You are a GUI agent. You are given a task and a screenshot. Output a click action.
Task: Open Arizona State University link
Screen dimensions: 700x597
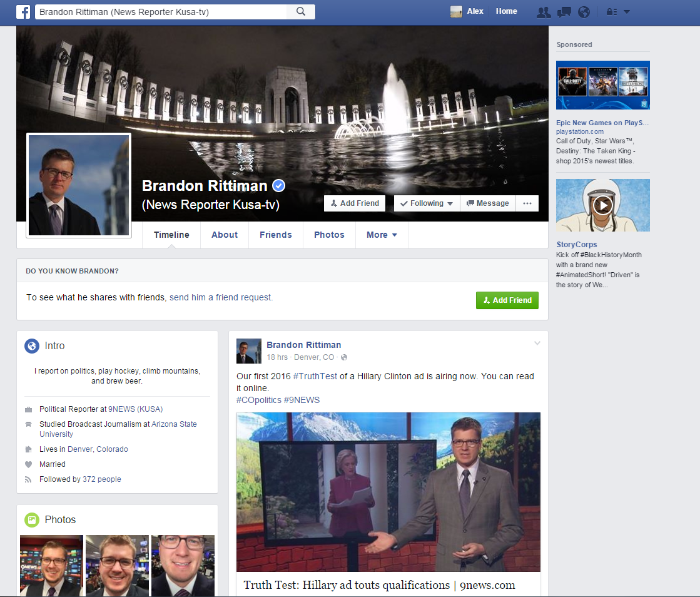tap(118, 429)
